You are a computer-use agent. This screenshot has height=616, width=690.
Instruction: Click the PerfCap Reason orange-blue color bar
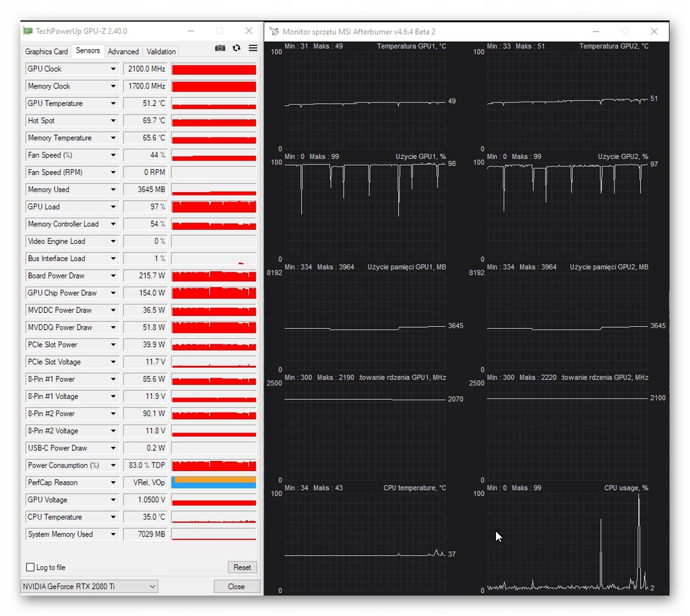point(214,483)
